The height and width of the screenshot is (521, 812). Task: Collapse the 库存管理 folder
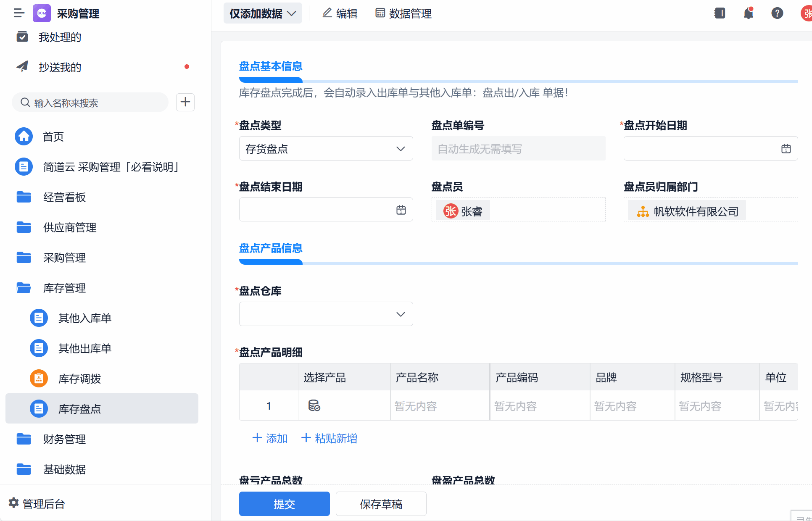64,288
